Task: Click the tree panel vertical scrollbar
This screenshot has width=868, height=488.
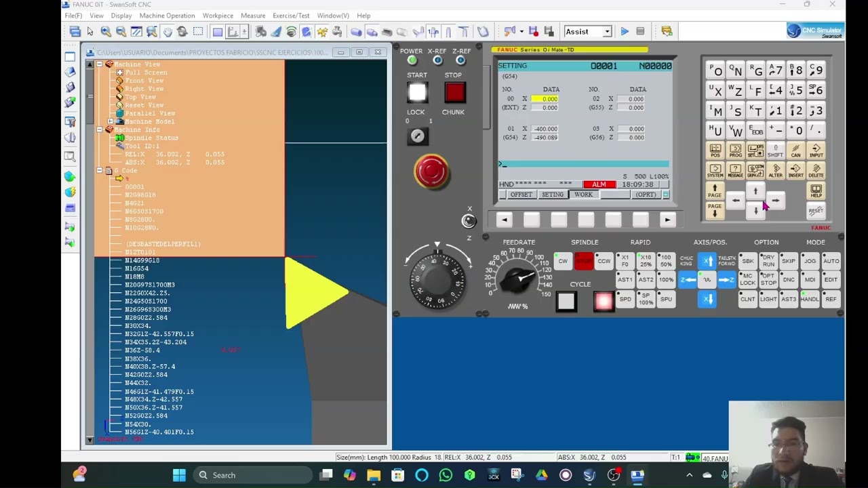Action: point(90,251)
